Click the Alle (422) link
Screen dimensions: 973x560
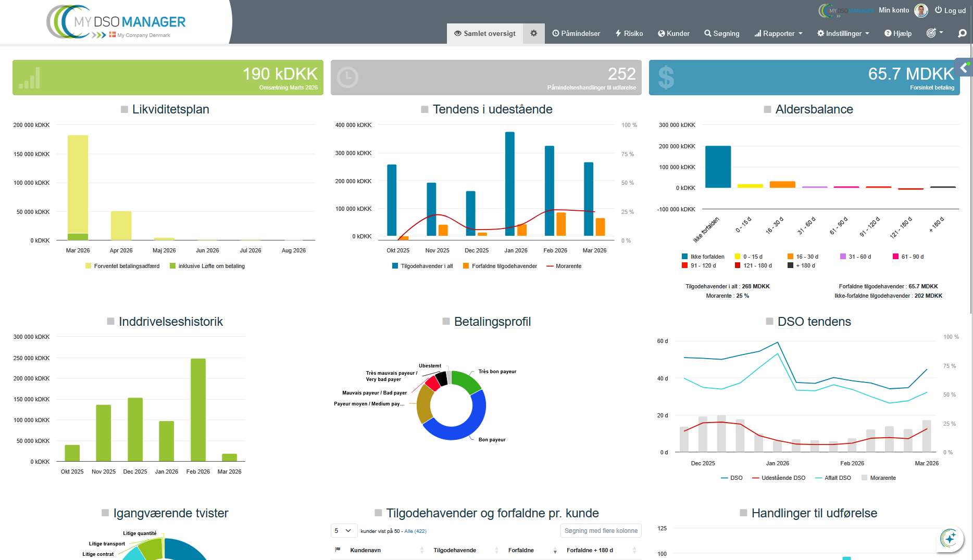click(415, 531)
